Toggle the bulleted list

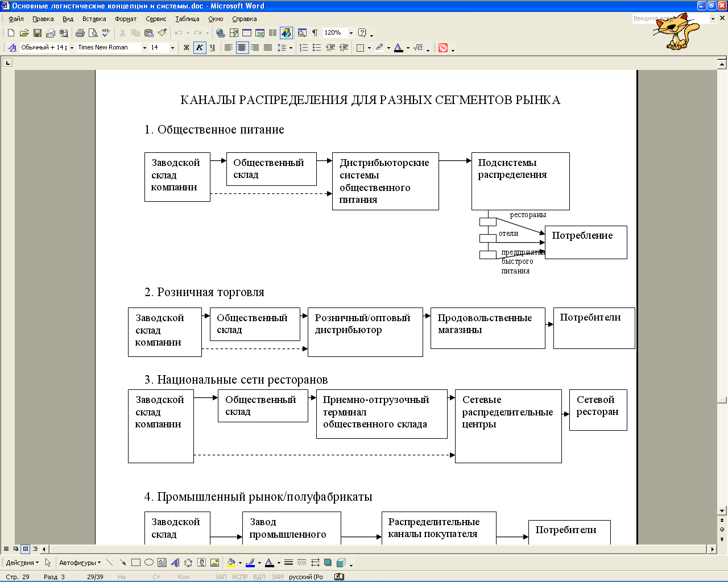tap(317, 48)
